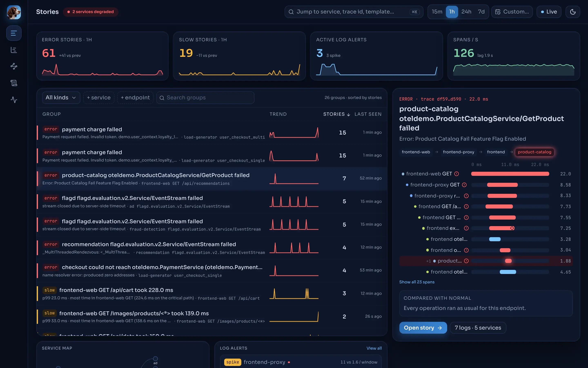Open View all log alerts link

click(x=374, y=348)
